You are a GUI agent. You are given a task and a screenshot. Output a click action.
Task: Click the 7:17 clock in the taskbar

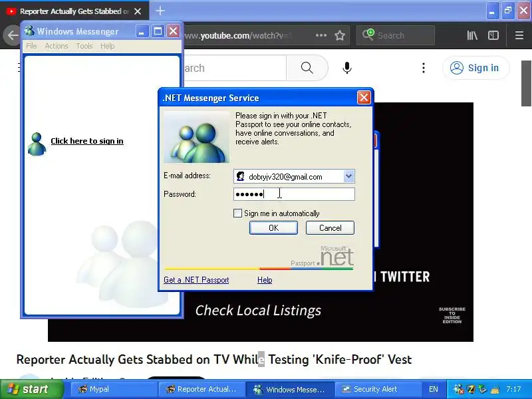click(x=513, y=389)
